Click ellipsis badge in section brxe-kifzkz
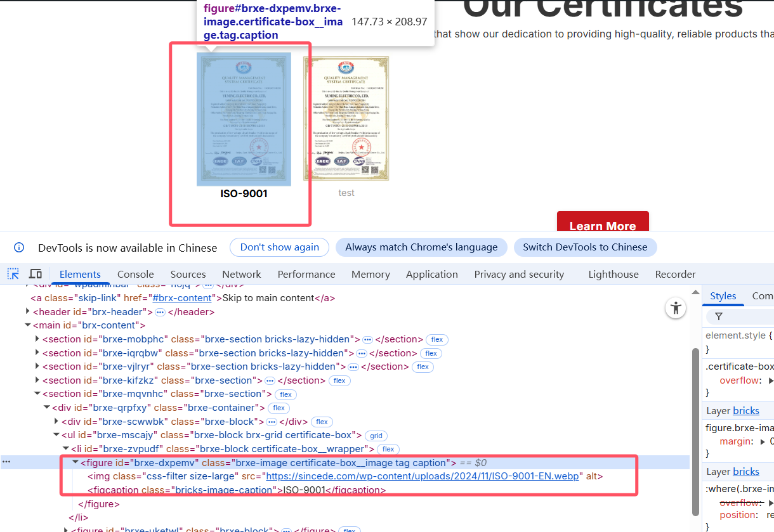This screenshot has height=532, width=774. click(x=270, y=380)
